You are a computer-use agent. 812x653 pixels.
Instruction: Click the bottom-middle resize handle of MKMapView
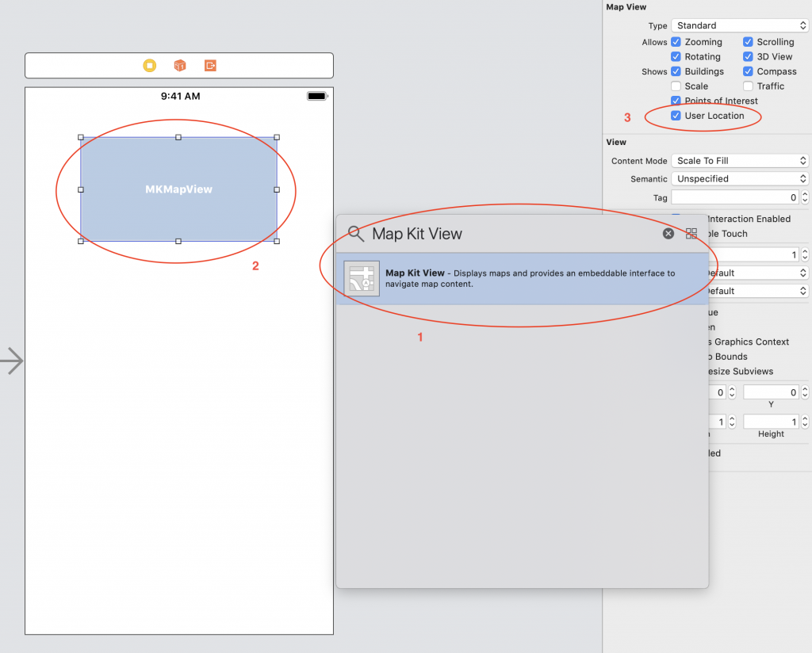pos(178,241)
